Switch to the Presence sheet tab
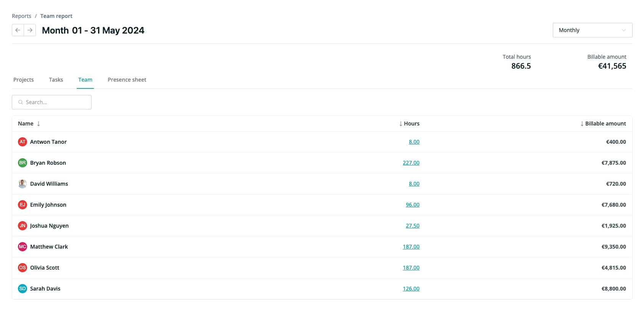 tap(127, 80)
